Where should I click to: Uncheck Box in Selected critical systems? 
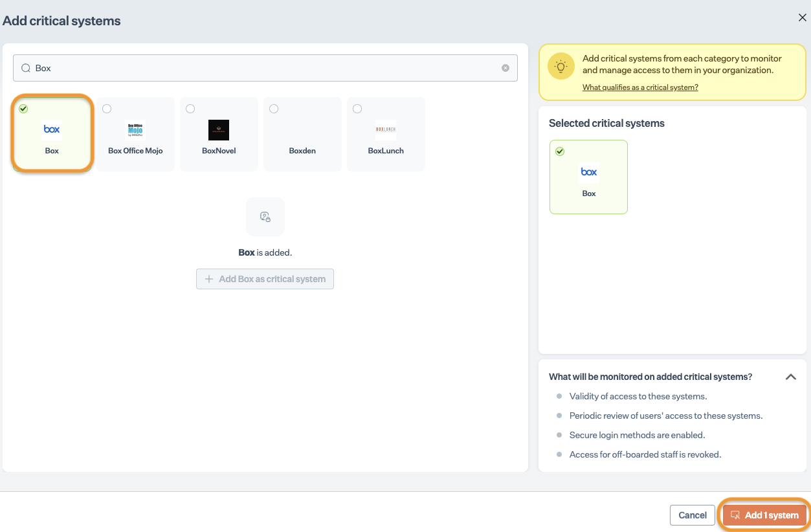(560, 151)
